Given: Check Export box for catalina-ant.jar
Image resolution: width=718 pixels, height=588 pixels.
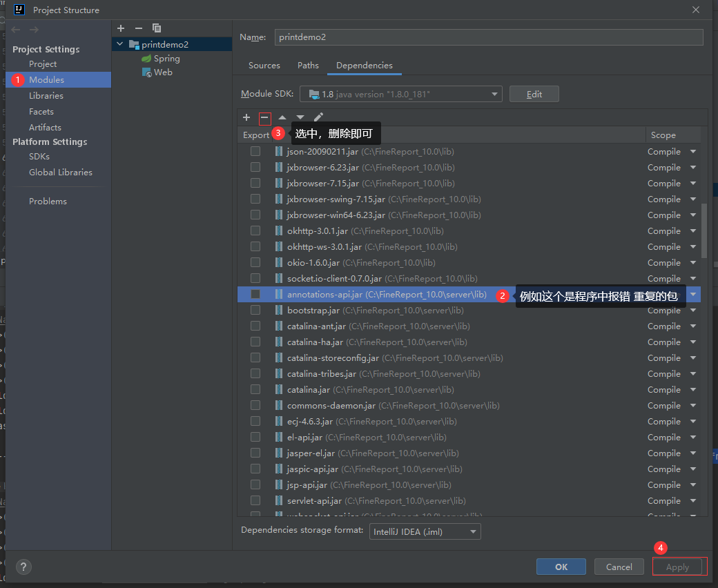Looking at the screenshot, I should click(x=255, y=326).
